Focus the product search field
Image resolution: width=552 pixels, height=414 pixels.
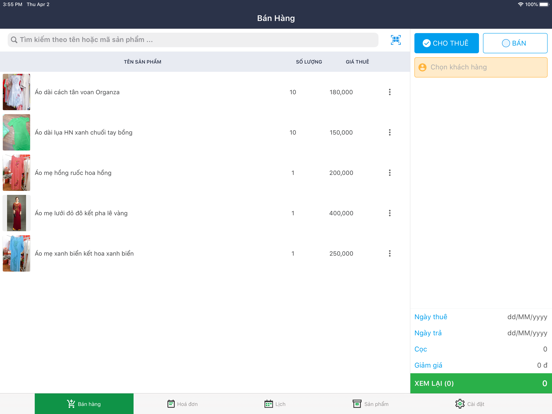(x=193, y=40)
